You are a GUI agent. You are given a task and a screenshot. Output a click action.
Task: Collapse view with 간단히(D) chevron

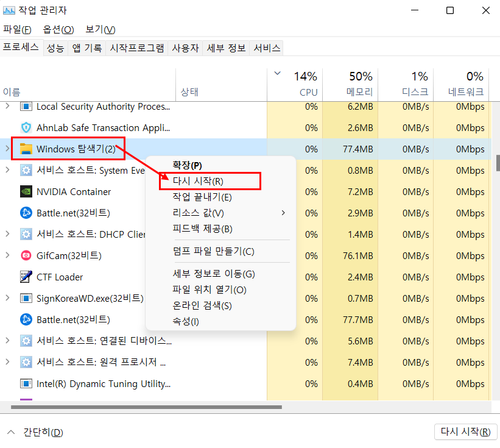(11, 432)
